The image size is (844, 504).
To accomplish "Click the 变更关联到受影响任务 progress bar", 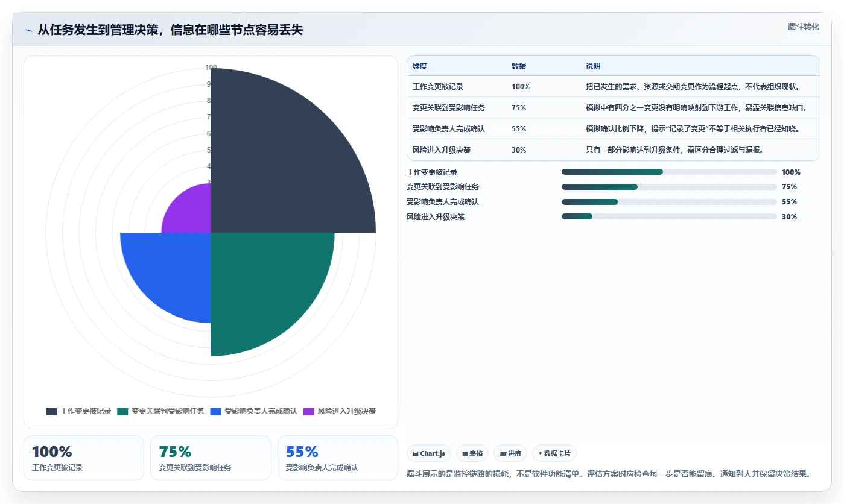I will [x=669, y=187].
